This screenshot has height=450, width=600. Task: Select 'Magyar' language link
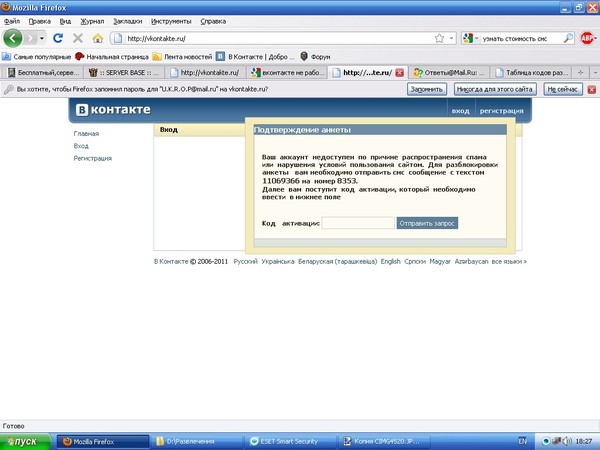[x=440, y=261]
